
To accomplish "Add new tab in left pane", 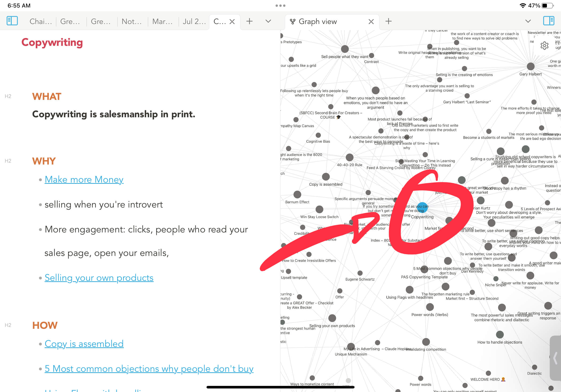I will 249,21.
